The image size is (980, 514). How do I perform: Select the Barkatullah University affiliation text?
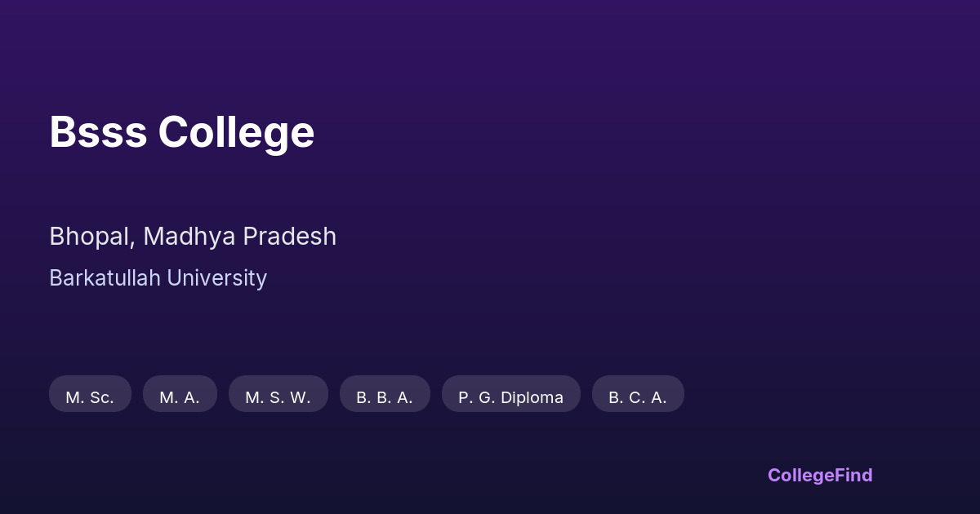(x=158, y=278)
